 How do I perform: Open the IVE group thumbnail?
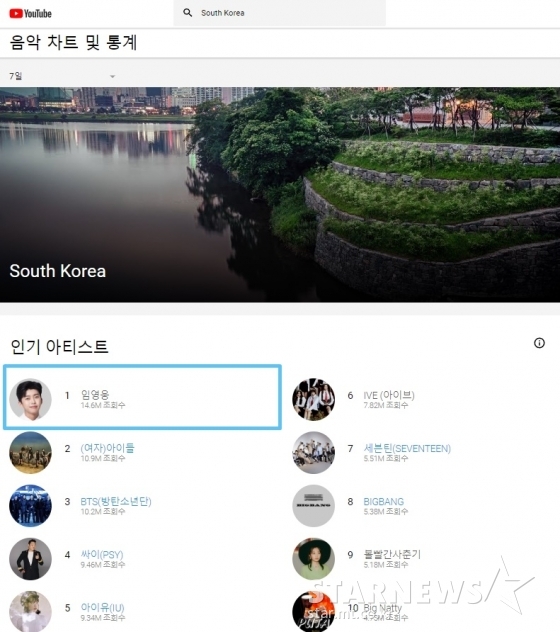pos(313,399)
